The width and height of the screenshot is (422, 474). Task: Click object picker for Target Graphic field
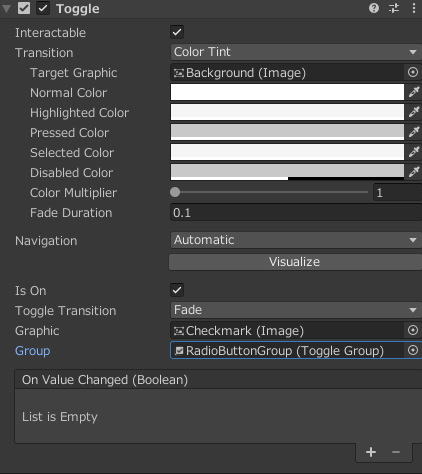point(413,72)
